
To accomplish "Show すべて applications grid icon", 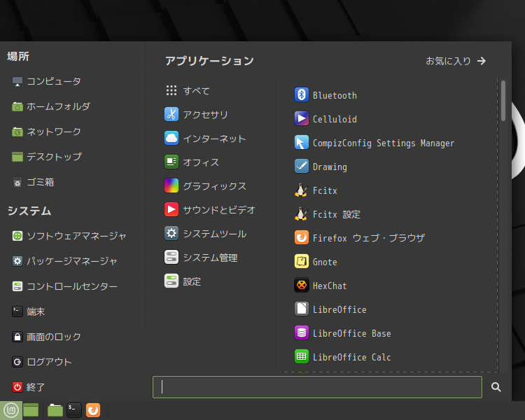I will [171, 90].
